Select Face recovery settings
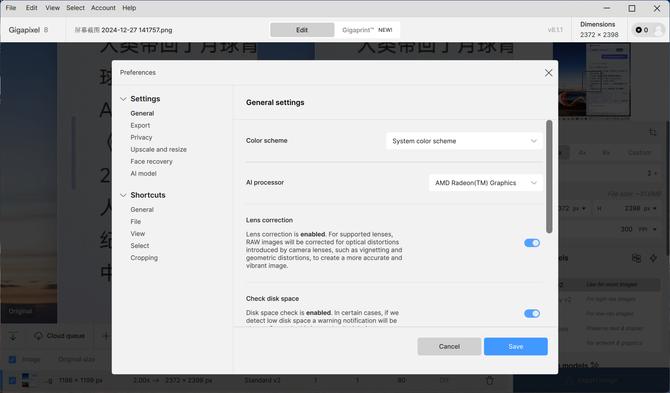Image resolution: width=670 pixels, height=393 pixels. 152,161
